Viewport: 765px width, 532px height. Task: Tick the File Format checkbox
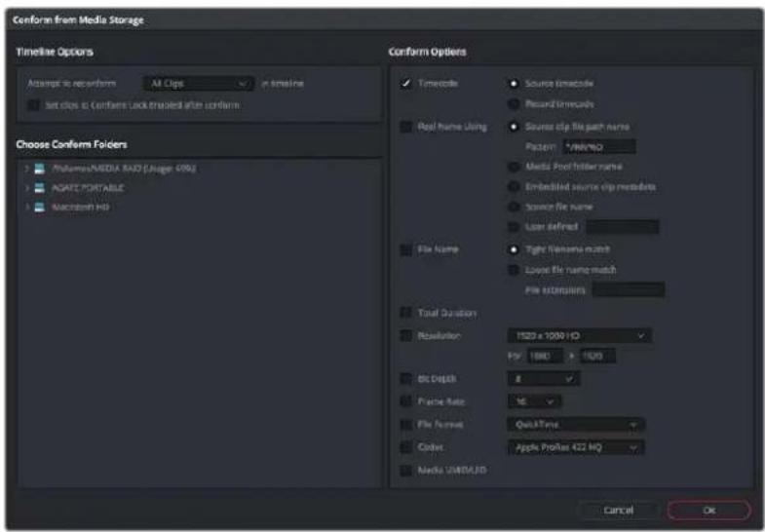tap(406, 424)
